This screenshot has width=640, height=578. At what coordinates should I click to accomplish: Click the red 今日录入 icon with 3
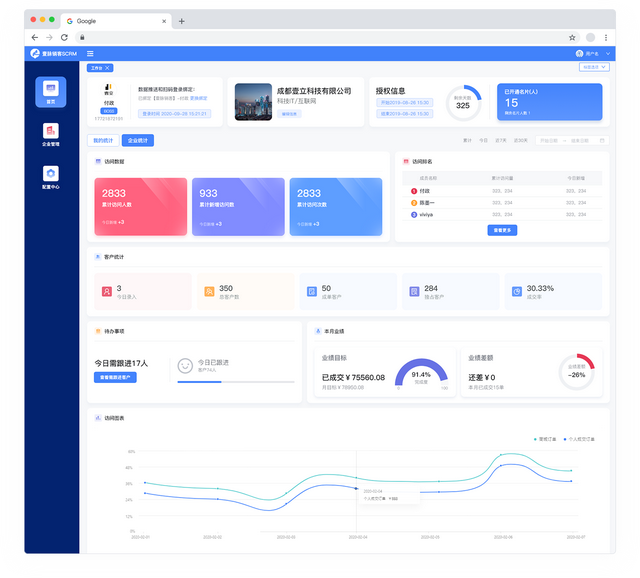107,291
